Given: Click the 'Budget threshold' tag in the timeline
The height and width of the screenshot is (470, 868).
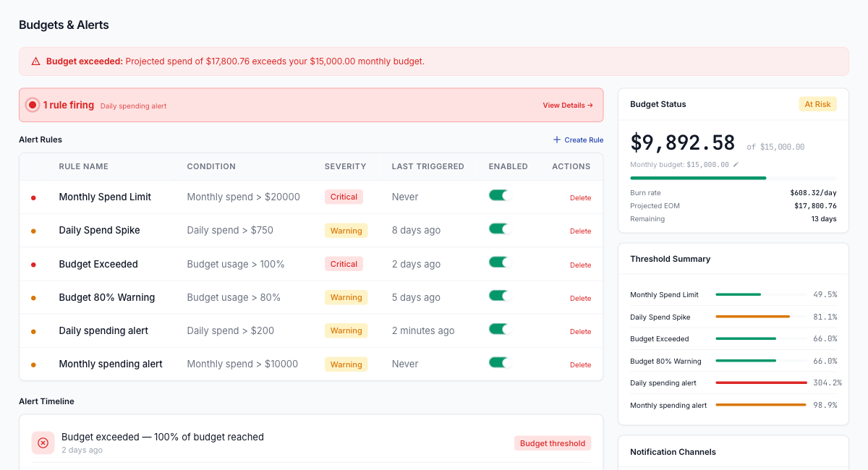Looking at the screenshot, I should pos(553,442).
